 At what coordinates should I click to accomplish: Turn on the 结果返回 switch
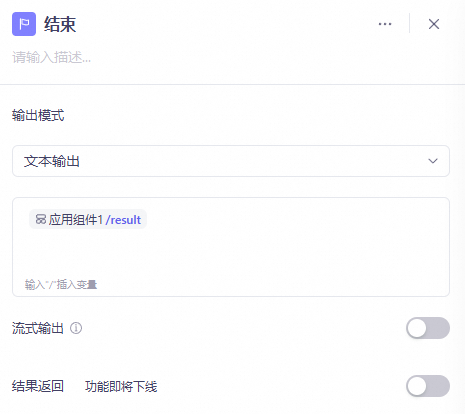point(428,386)
